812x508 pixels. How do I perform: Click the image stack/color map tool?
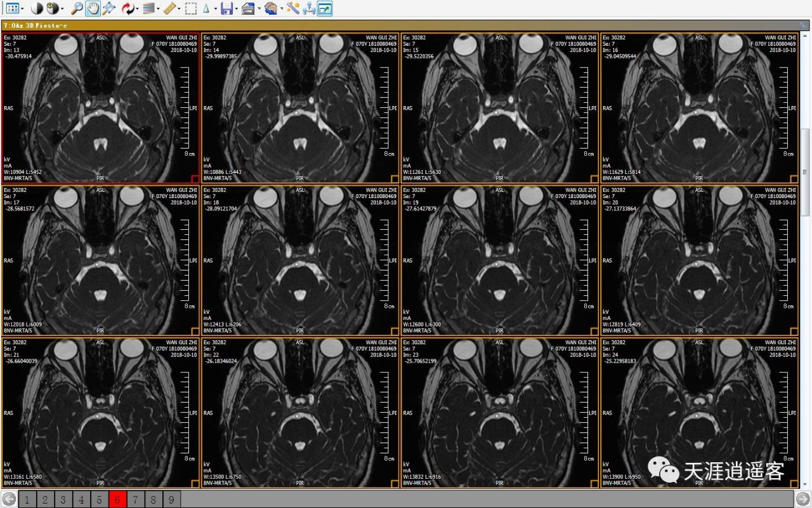coord(149,8)
